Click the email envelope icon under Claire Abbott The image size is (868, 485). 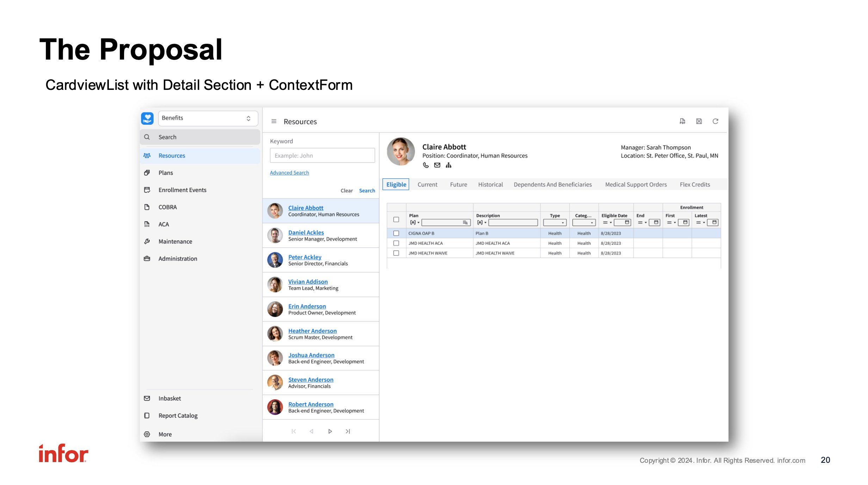(437, 165)
